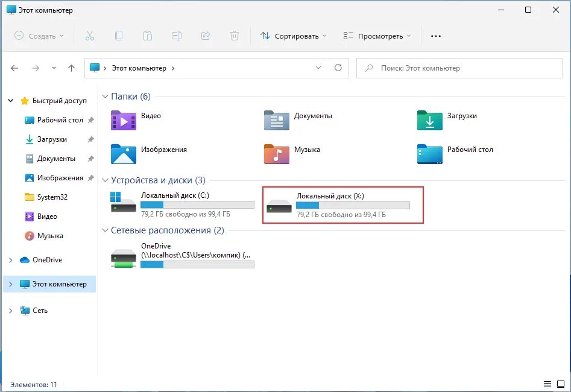571x392 pixels.
Task: Click pin icon next to Изображения in sidebar
Action: coord(91,178)
